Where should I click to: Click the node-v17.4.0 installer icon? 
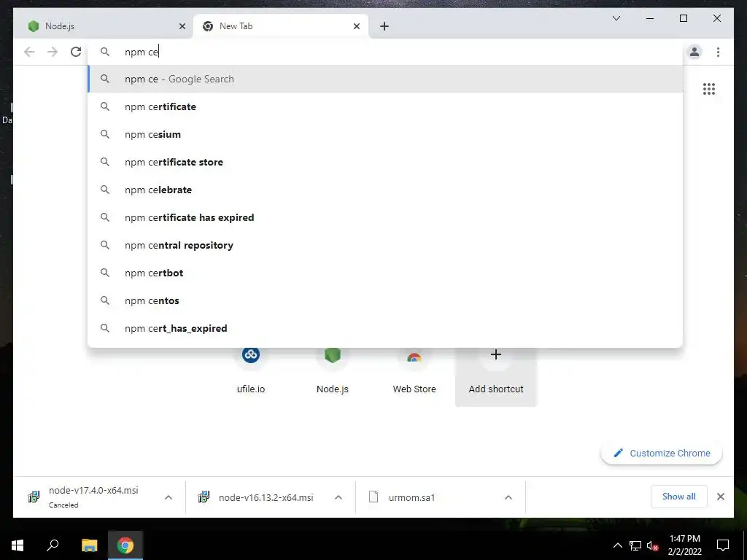(x=34, y=497)
